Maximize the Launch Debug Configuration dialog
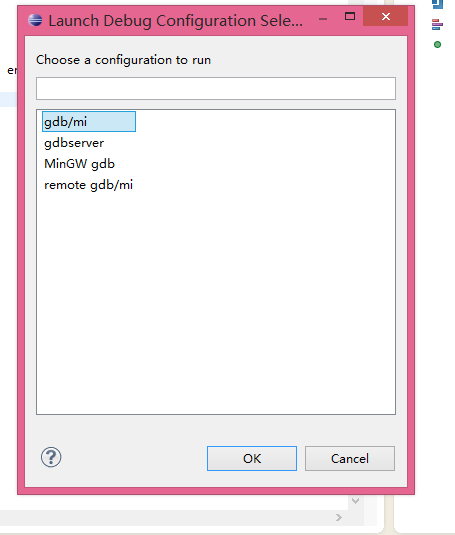The image size is (455, 535). pos(350,16)
